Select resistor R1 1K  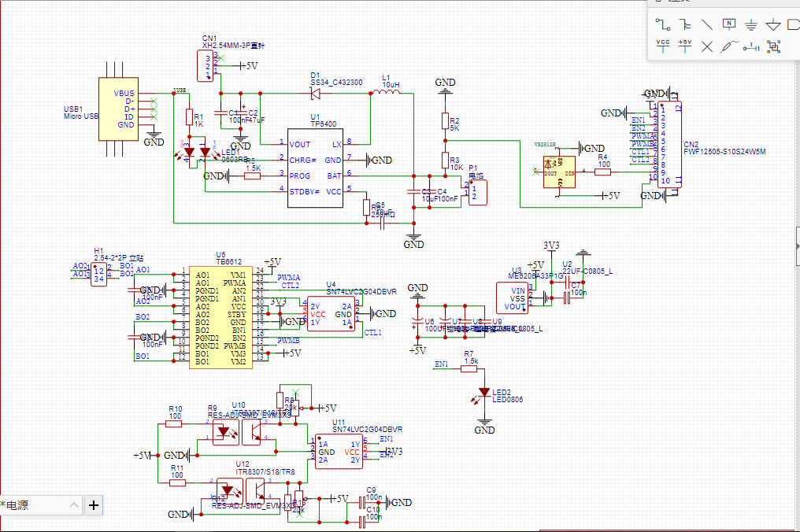coord(189,116)
